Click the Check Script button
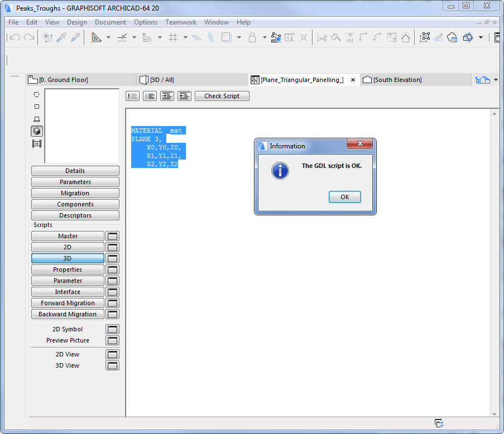504x434 pixels. 222,96
